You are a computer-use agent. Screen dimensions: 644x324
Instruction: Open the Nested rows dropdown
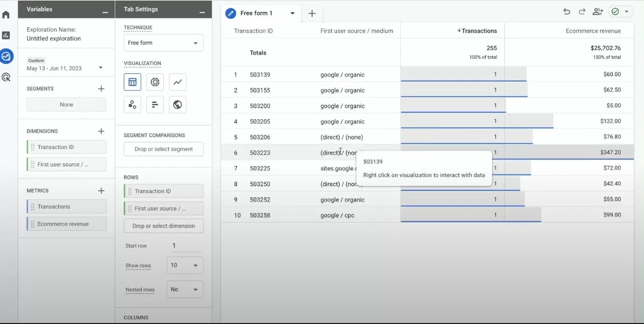coord(185,289)
